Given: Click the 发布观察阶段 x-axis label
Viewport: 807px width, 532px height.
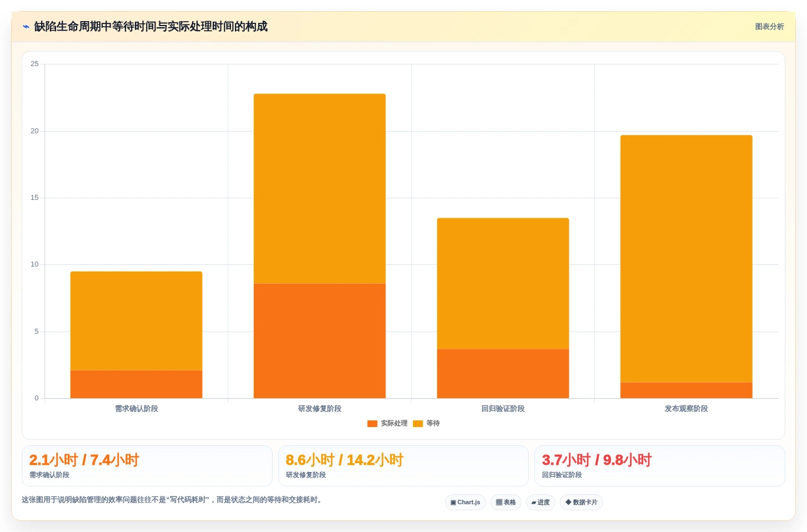Looking at the screenshot, I should pyautogui.click(x=686, y=409).
